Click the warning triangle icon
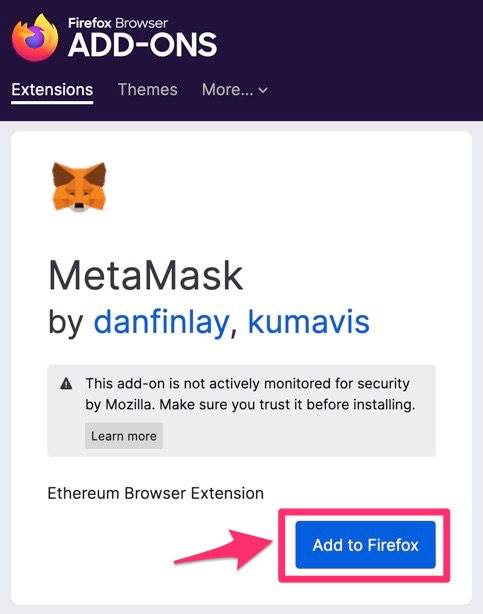483x614 pixels. pos(66,384)
